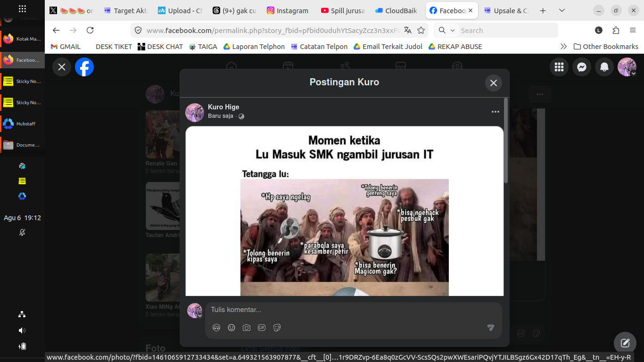Open Kuro Hige's profile name link

click(x=223, y=107)
